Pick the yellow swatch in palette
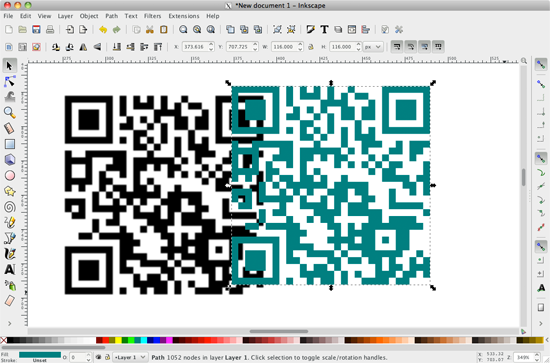The height and width of the screenshot is (363, 550). pyautogui.click(x=118, y=340)
